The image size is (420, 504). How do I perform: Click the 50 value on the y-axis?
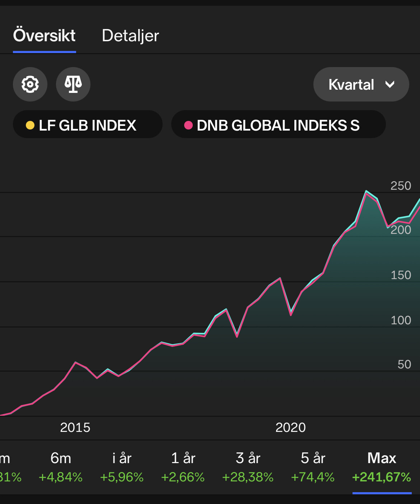point(404,364)
